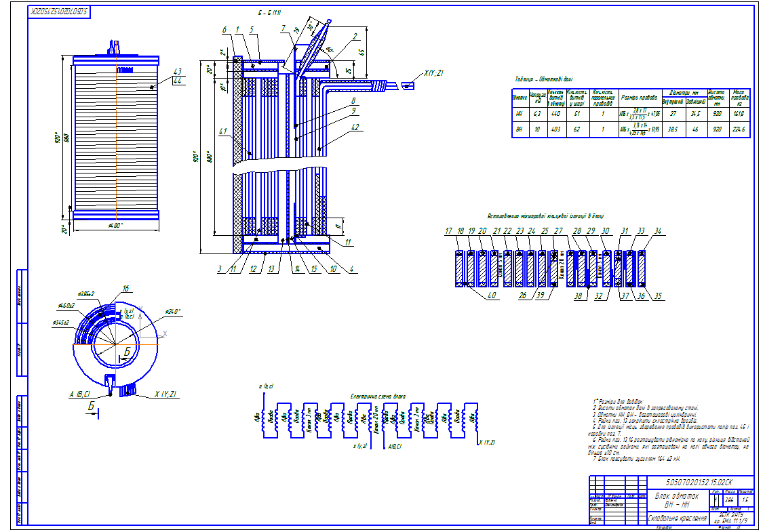
Task: Click the "НН" winding row label
Action: click(x=520, y=114)
